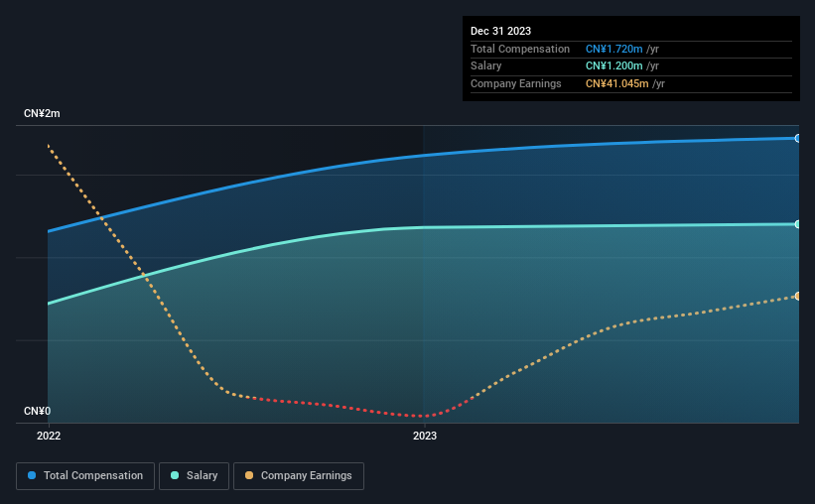Image resolution: width=815 pixels, height=504 pixels.
Task: Click the Total Compensation label in tooltip
Action: click(520, 49)
